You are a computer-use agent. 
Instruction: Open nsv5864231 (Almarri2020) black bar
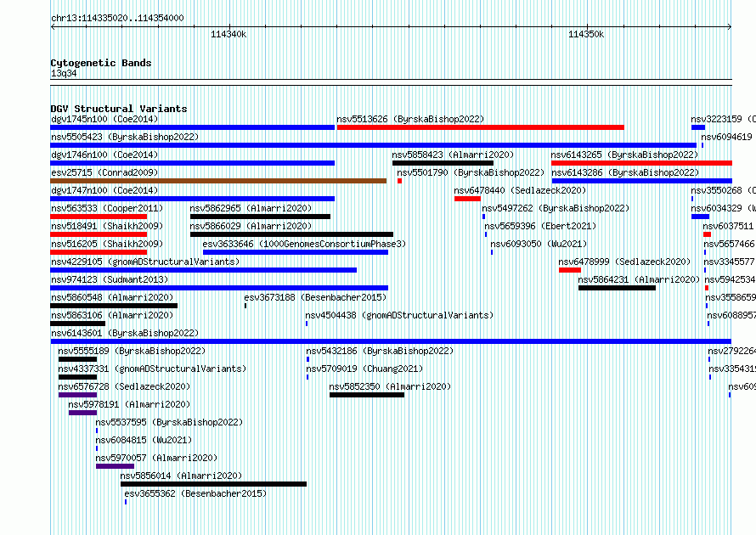click(x=618, y=288)
